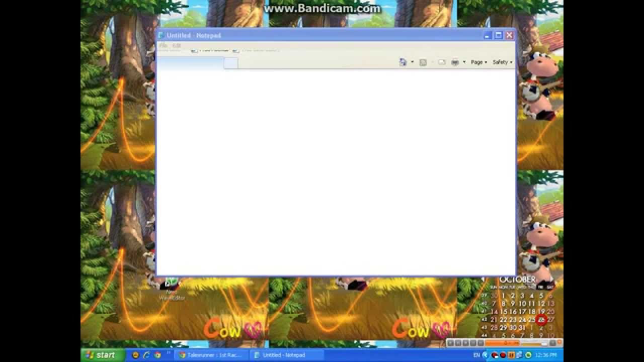This screenshot has width=644, height=362.
Task: Close the Untitled - Notepad window
Action: tap(509, 35)
